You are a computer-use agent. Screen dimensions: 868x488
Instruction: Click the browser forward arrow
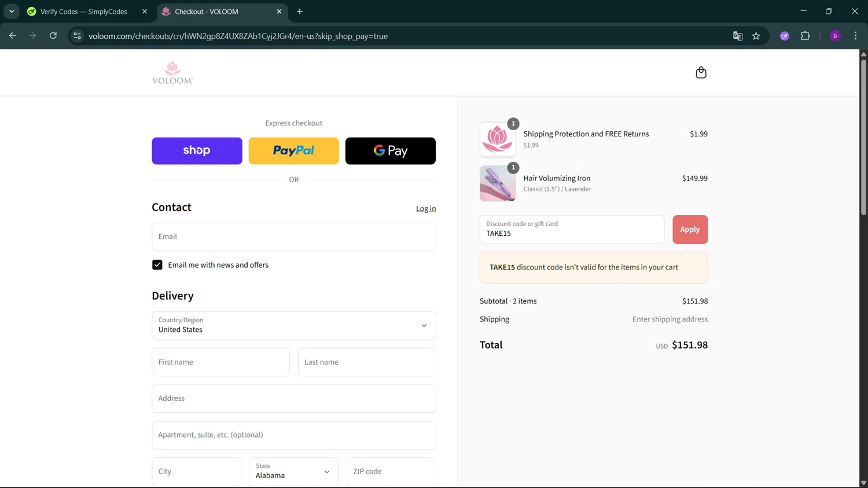coord(33,36)
